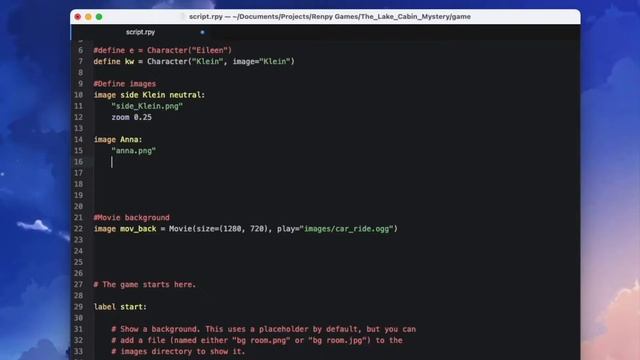Click the '#Movie background' comment
The height and width of the screenshot is (360, 640).
(x=131, y=218)
